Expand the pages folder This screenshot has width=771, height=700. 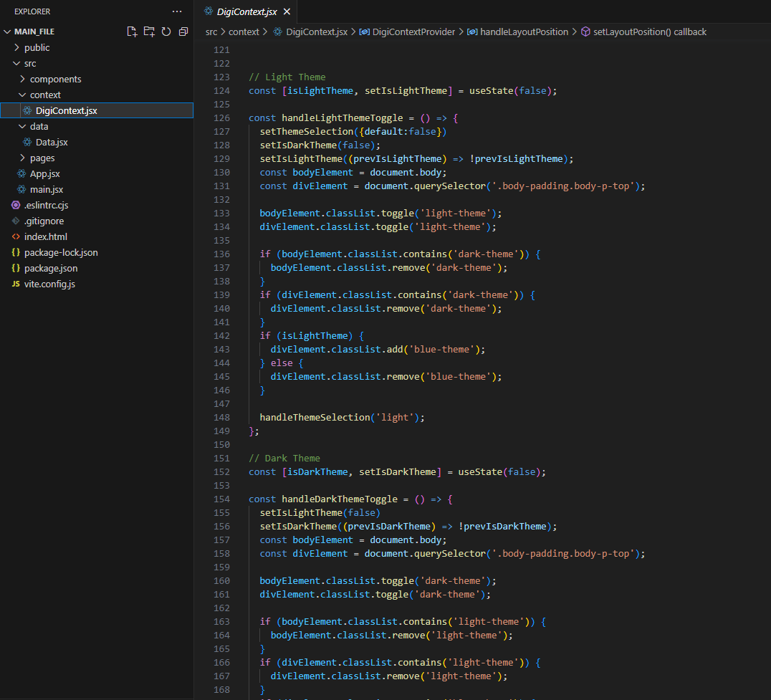(42, 158)
